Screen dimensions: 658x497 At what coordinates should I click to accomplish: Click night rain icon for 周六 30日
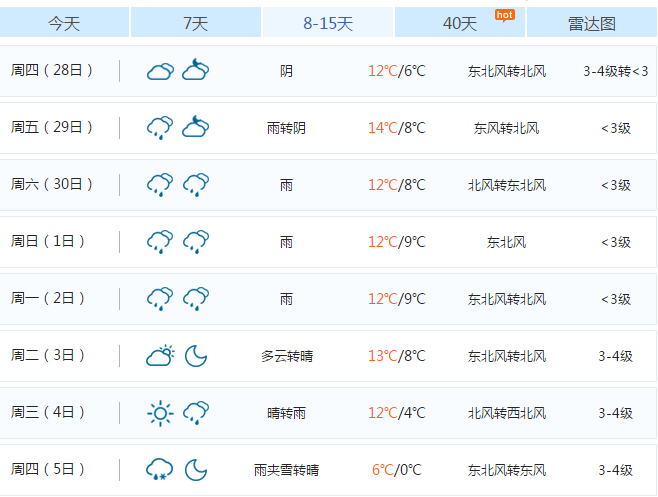[x=196, y=185]
